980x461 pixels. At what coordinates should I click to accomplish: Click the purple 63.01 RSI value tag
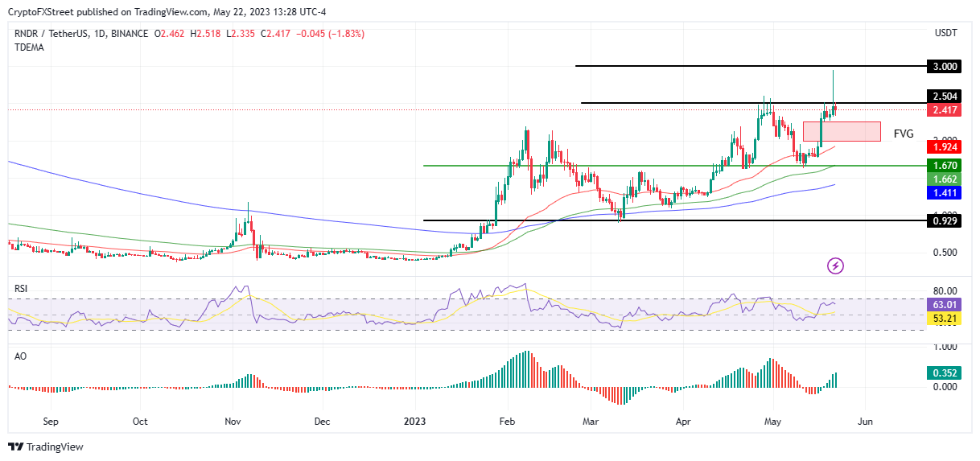point(944,306)
